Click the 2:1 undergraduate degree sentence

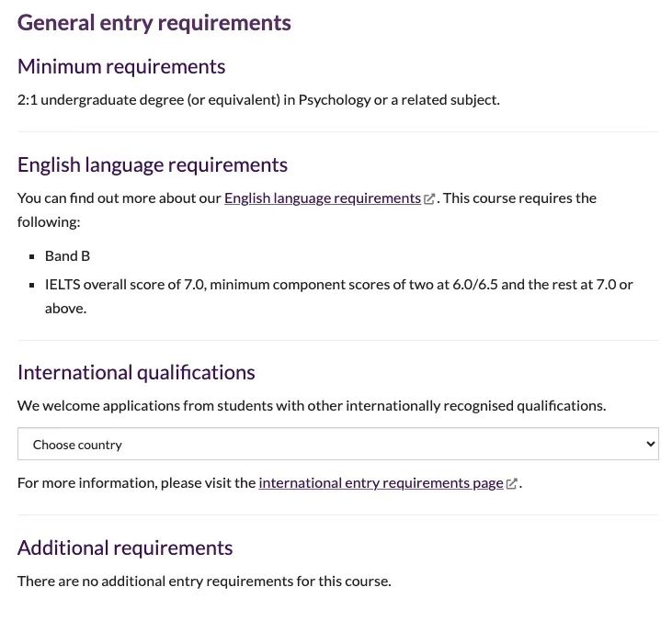coord(258,100)
